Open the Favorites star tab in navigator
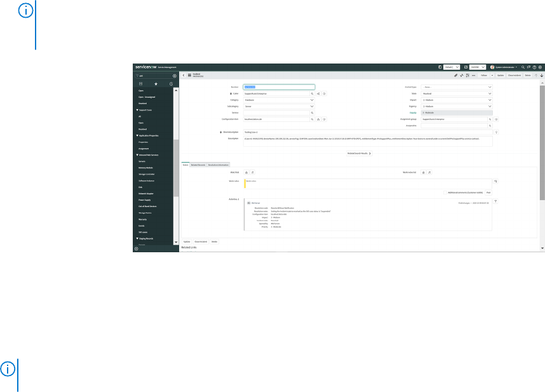 click(156, 84)
